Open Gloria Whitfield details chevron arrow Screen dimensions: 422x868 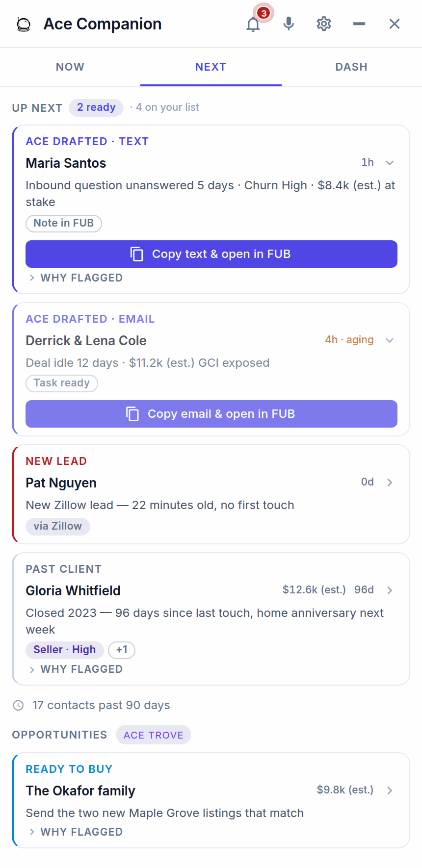point(390,590)
